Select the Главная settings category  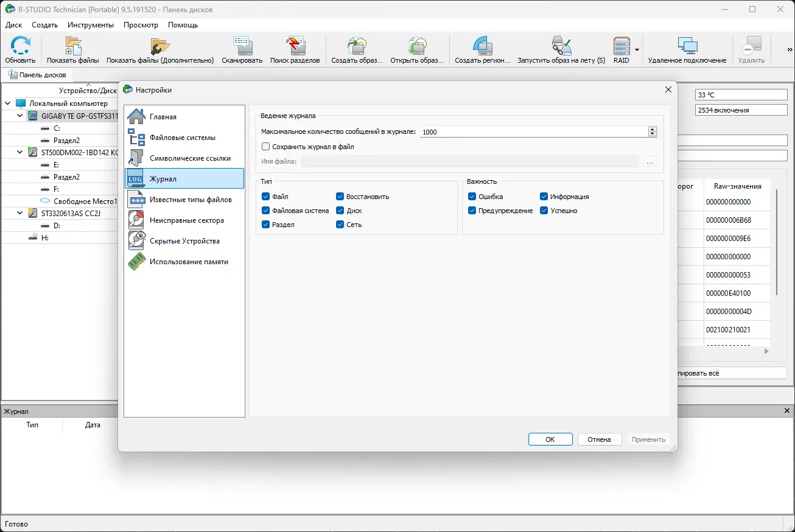click(x=184, y=116)
